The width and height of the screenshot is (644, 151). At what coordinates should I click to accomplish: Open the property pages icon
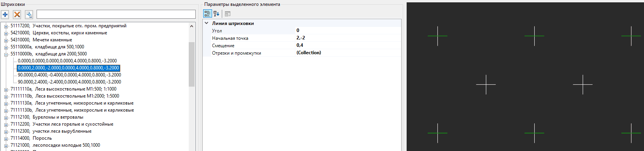[x=228, y=14]
